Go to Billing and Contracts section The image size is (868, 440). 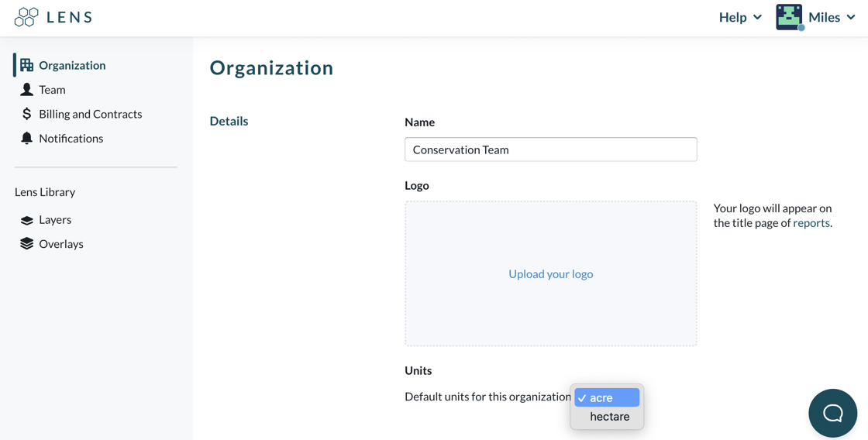click(x=90, y=114)
